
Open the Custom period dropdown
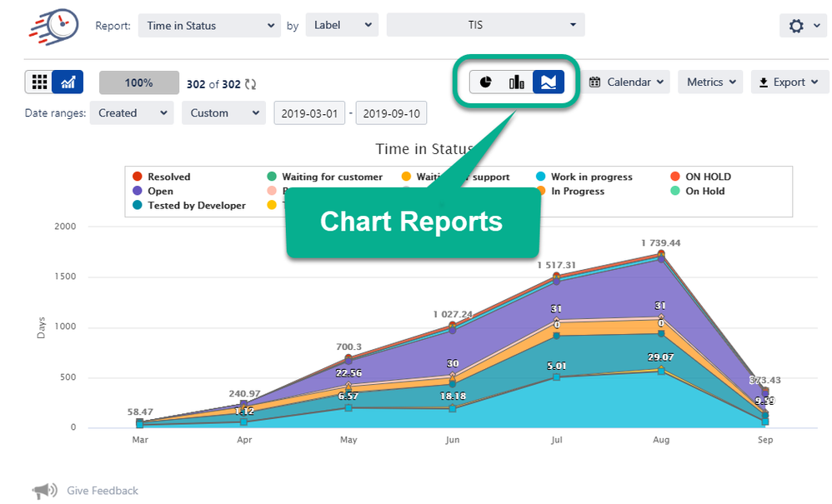223,113
